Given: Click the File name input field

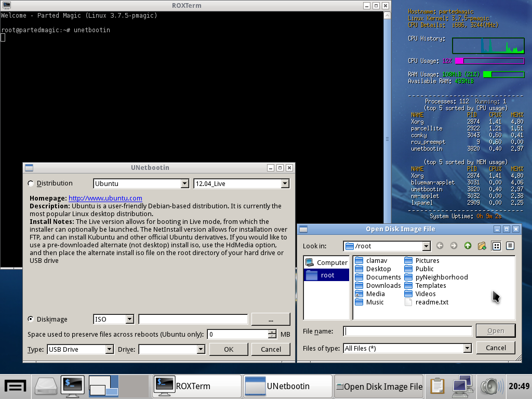Looking at the screenshot, I should 407,331.
